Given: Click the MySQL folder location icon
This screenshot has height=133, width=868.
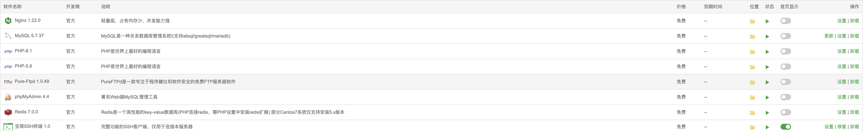Looking at the screenshot, I should tap(752, 36).
